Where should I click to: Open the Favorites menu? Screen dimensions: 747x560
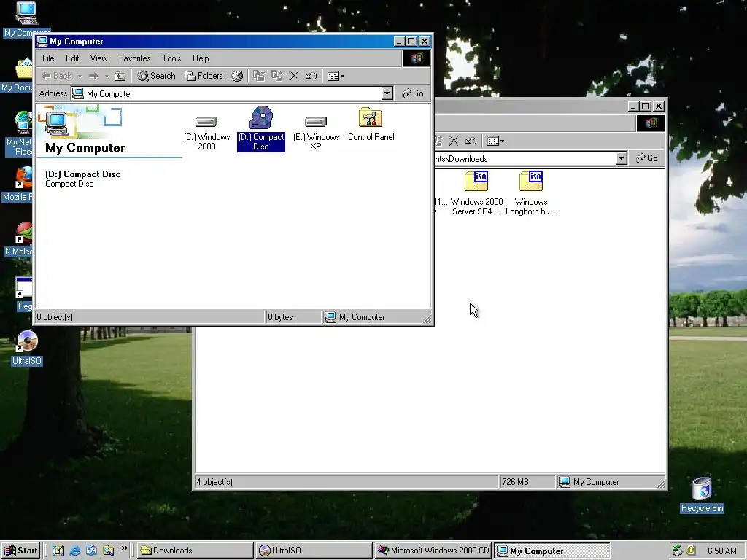pos(135,58)
